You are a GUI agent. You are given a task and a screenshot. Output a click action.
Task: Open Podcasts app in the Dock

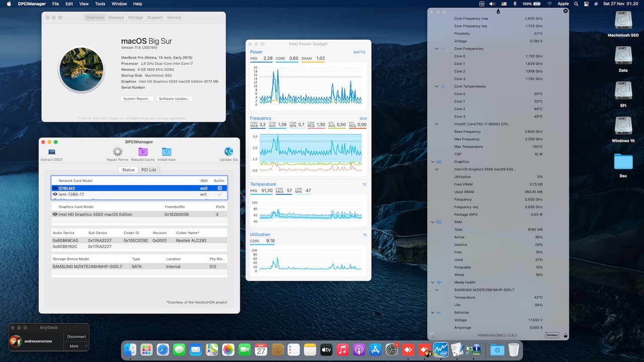(x=359, y=349)
